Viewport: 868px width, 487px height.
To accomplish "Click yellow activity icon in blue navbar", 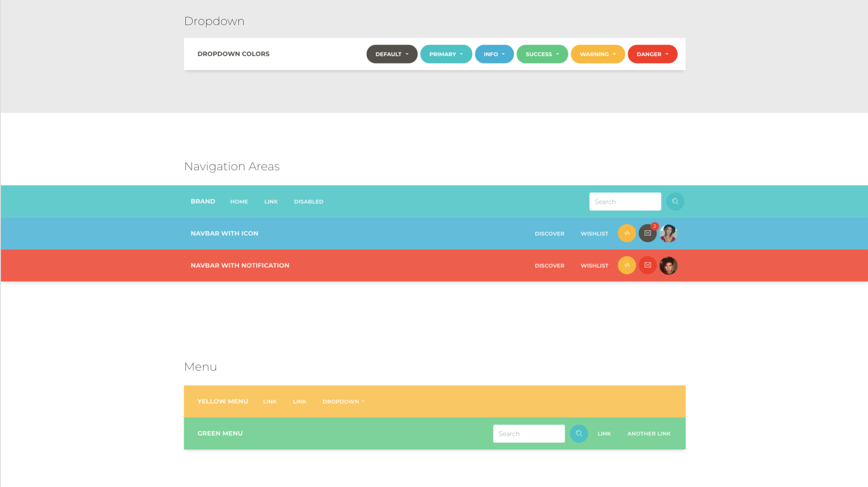I will click(x=627, y=233).
